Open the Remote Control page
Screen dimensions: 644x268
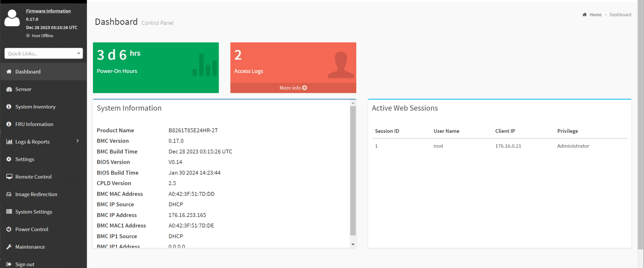click(x=44, y=177)
